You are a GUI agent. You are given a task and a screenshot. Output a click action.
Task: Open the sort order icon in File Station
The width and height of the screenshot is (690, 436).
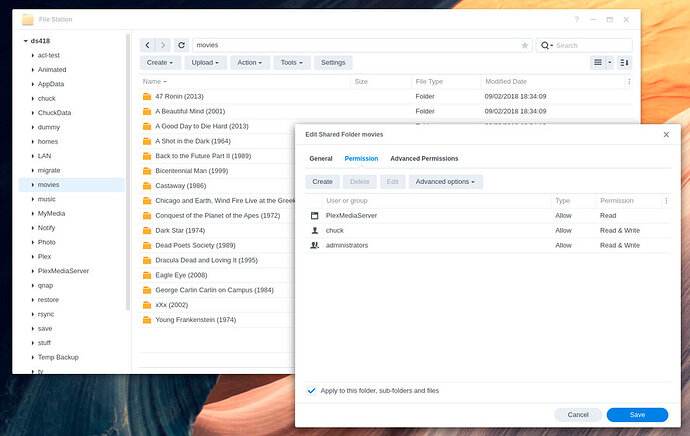pyautogui.click(x=624, y=62)
